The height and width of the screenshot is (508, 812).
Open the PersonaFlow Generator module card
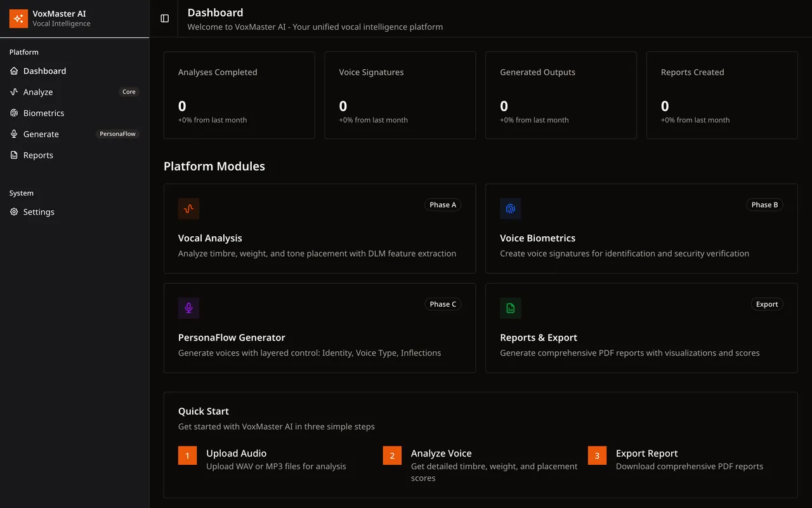(x=320, y=328)
